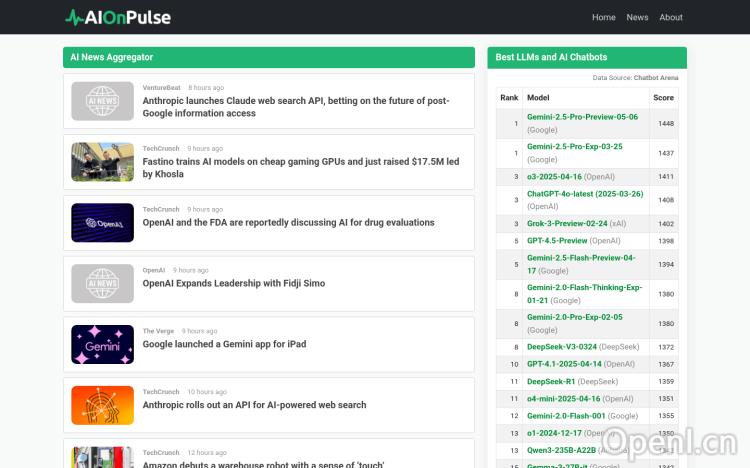Go to the News page
Viewport: 750px width, 468px height.
(637, 17)
